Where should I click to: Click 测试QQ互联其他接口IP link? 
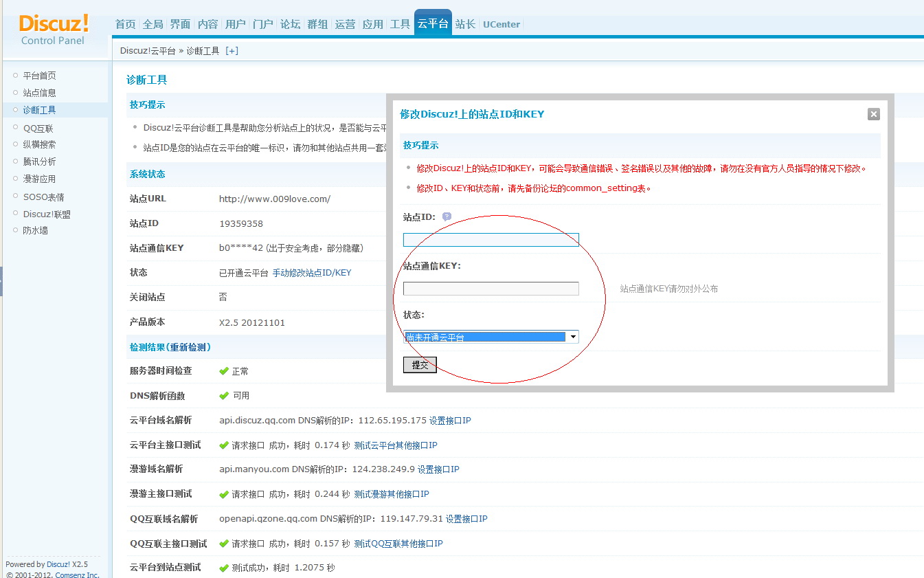[398, 544]
